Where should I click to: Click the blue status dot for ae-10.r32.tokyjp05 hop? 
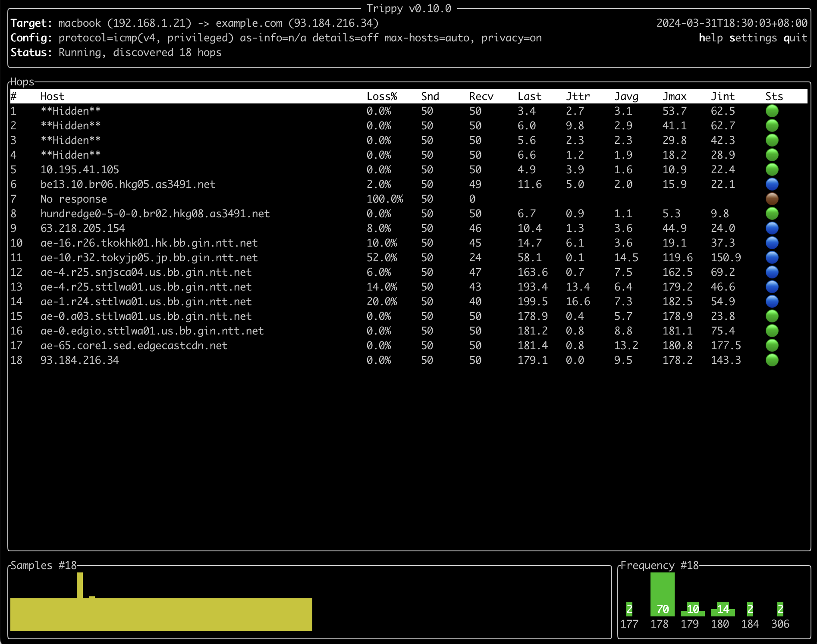[772, 258]
